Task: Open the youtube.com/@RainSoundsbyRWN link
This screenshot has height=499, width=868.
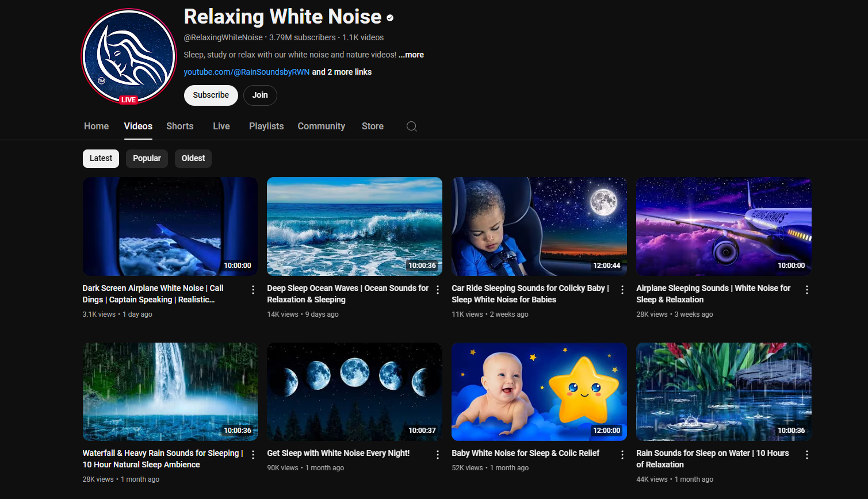Action: (247, 72)
